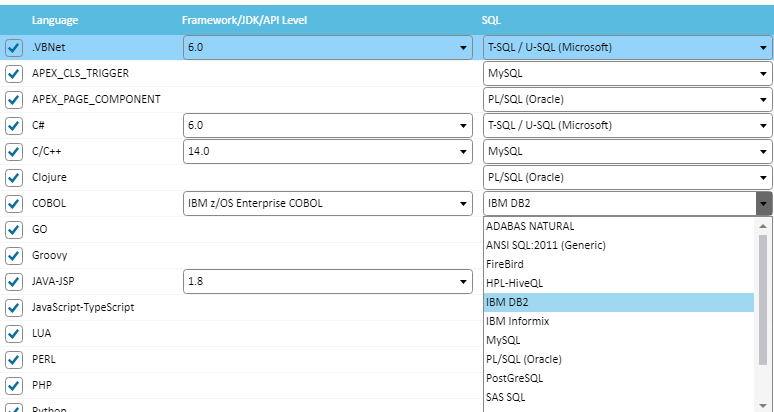The image size is (774, 412).
Task: Toggle the APEX_PAGE_COMPONENT checkbox
Action: [13, 100]
